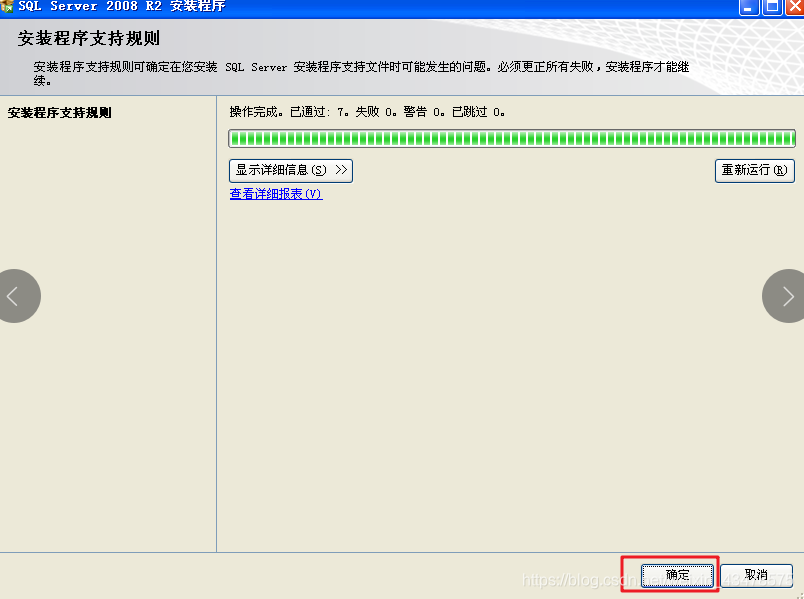
Task: Click the SQL Server installer title icon
Action: tap(6, 6)
